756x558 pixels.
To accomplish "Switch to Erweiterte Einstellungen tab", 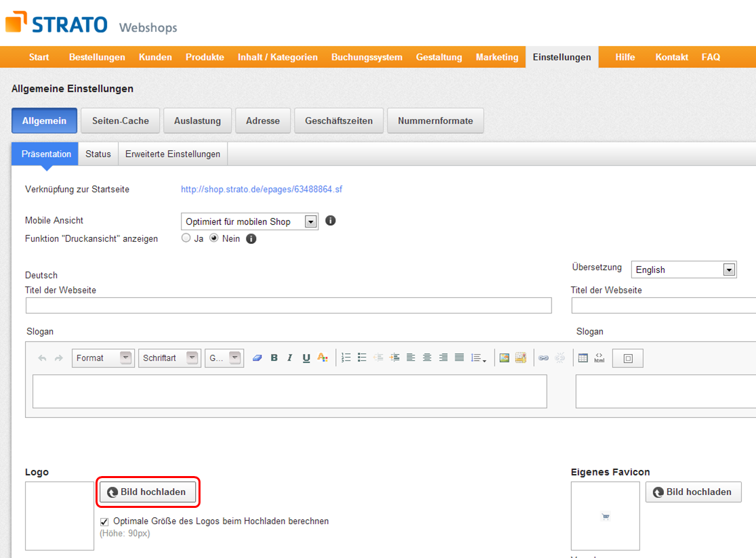I will (173, 154).
